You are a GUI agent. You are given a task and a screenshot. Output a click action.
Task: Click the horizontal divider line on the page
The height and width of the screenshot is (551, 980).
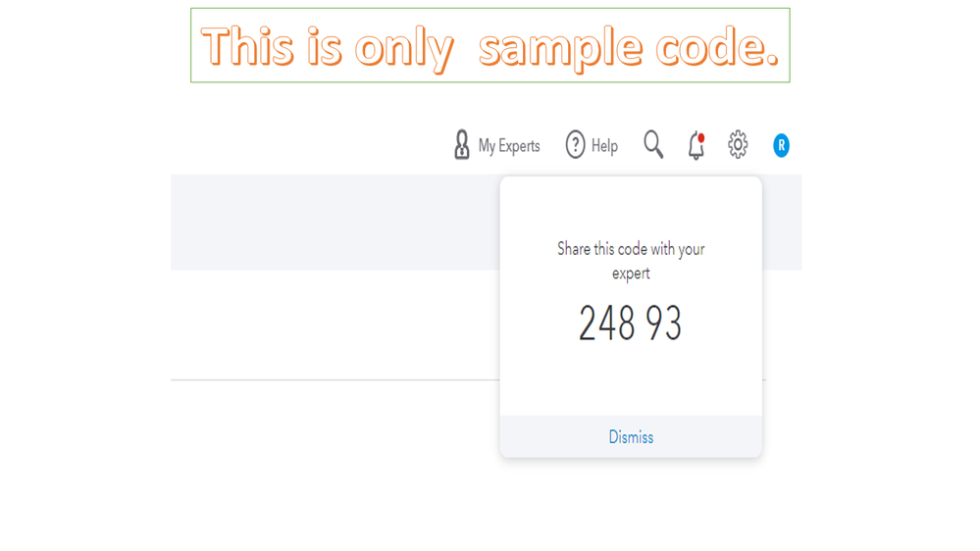pos(334,379)
